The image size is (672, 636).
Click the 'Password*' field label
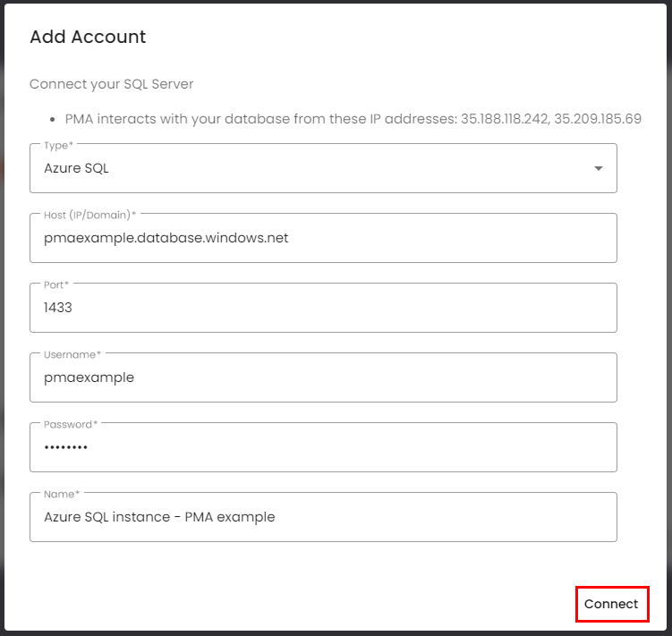(x=71, y=424)
